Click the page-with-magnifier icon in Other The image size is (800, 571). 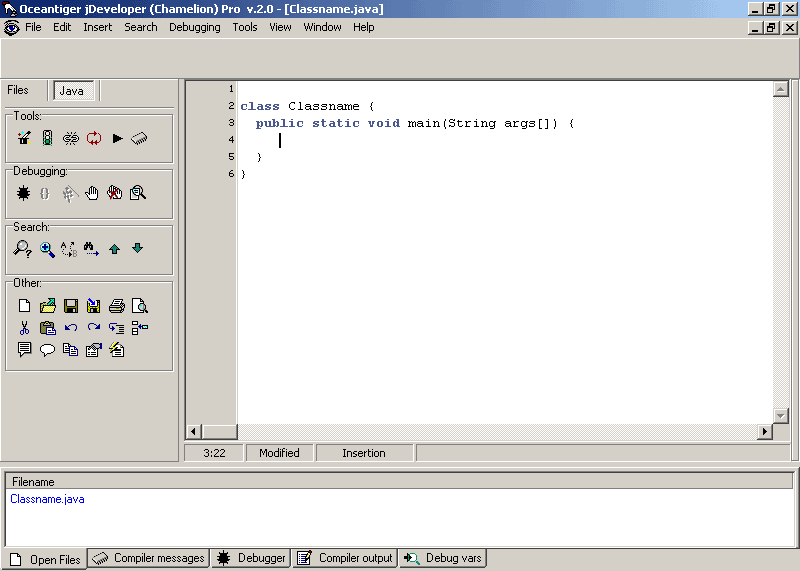point(140,306)
